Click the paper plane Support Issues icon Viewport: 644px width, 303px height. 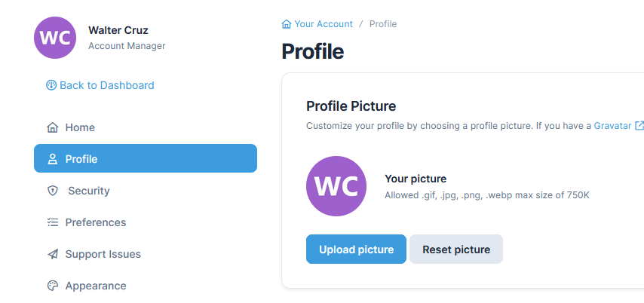pyautogui.click(x=53, y=254)
